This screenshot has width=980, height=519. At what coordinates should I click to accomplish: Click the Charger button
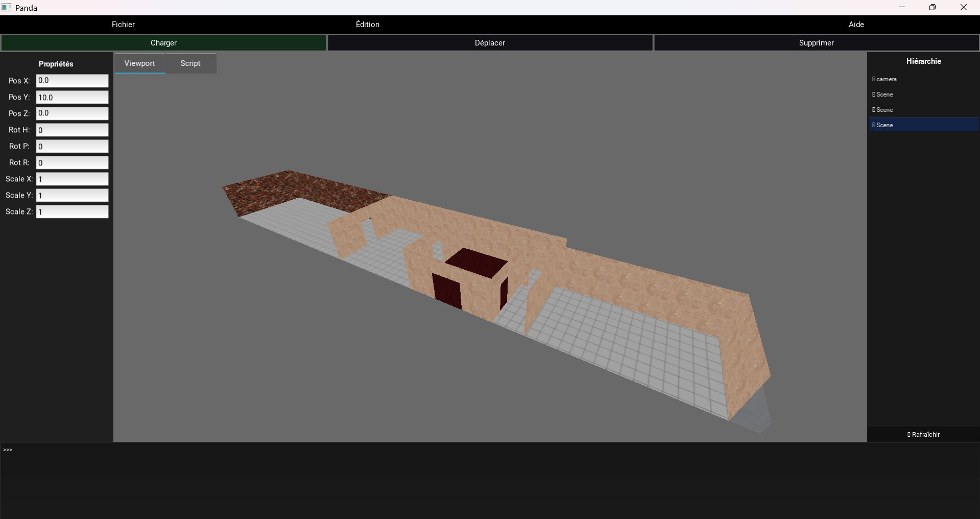click(x=163, y=43)
